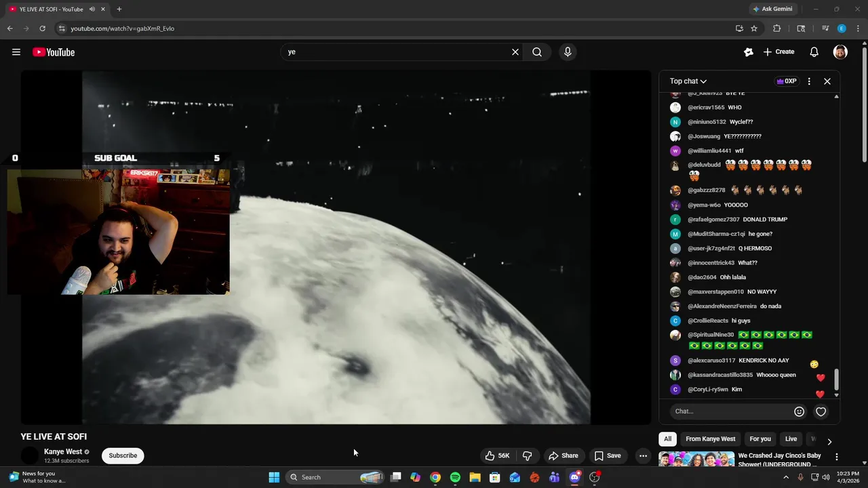
Task: Open a new browser tab
Action: pos(119,9)
